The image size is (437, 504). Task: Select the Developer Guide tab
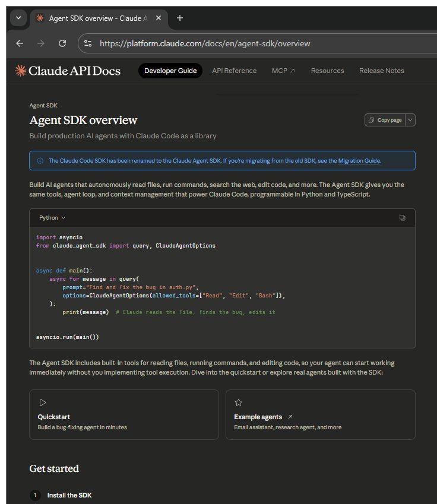tap(170, 71)
